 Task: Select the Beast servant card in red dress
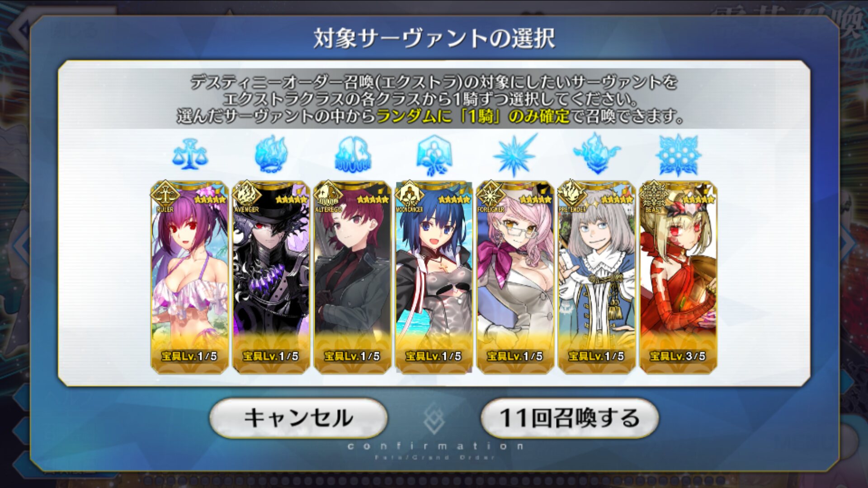[x=678, y=277]
